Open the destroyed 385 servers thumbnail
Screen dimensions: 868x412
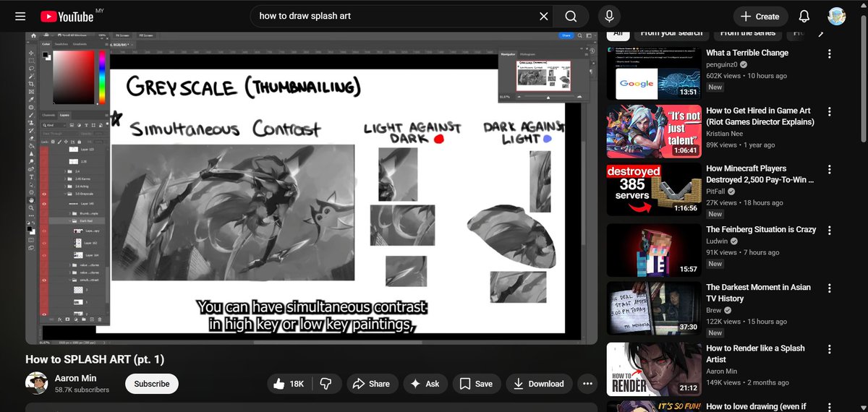(653, 189)
